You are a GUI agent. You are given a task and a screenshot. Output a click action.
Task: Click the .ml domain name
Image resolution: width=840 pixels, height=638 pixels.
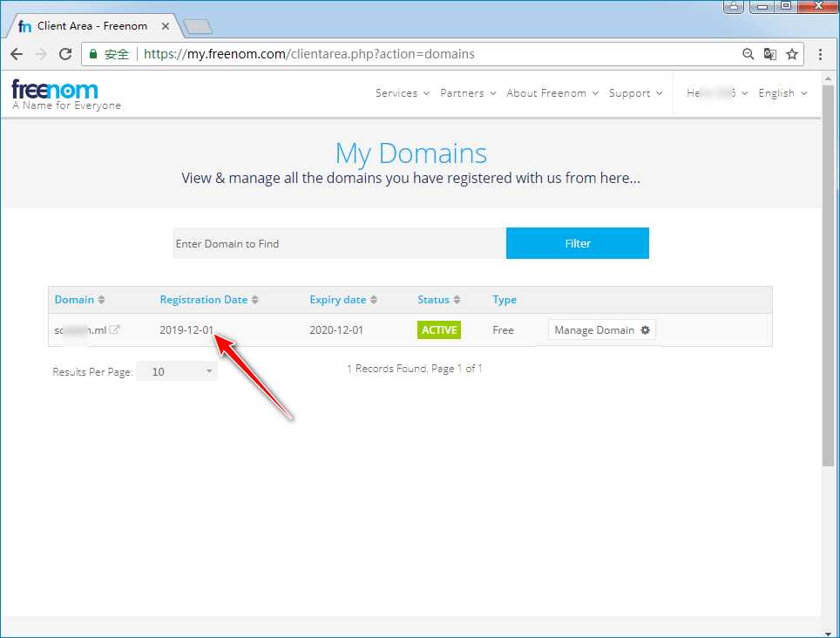[80, 330]
